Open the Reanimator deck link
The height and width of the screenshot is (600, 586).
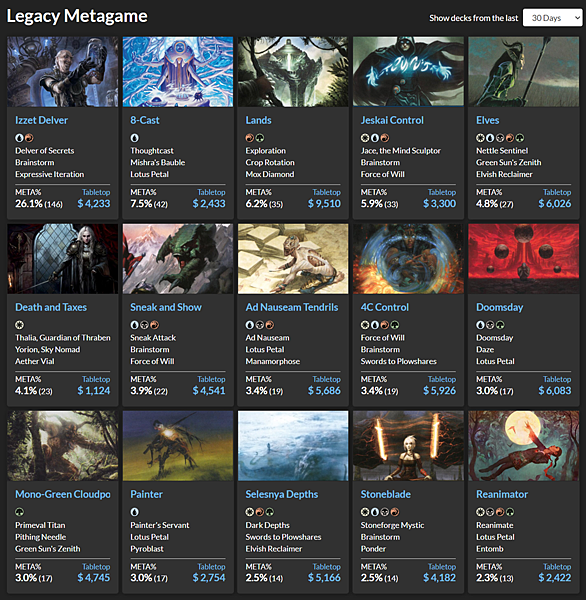[502, 494]
